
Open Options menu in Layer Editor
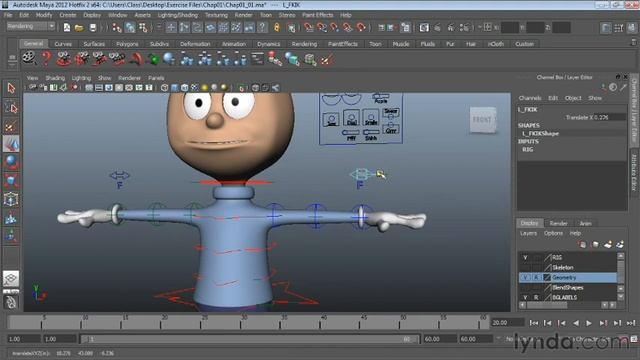553,233
